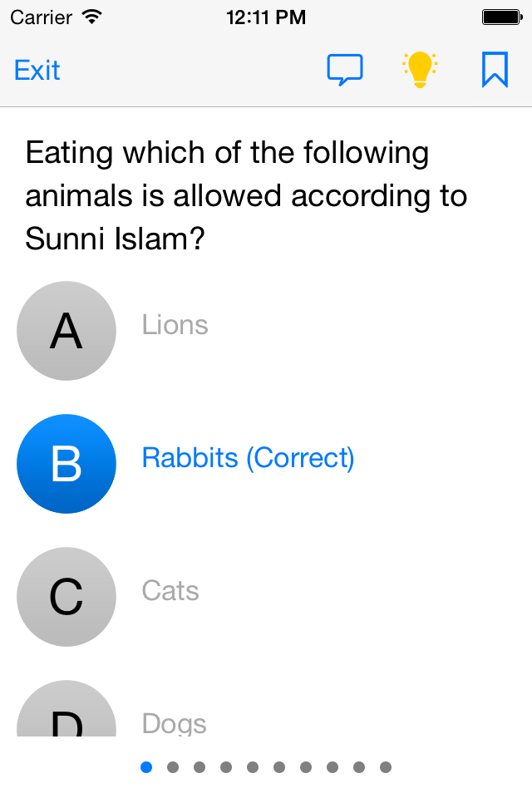Jump to the fifth page dot
The image size is (532, 798).
(x=253, y=767)
